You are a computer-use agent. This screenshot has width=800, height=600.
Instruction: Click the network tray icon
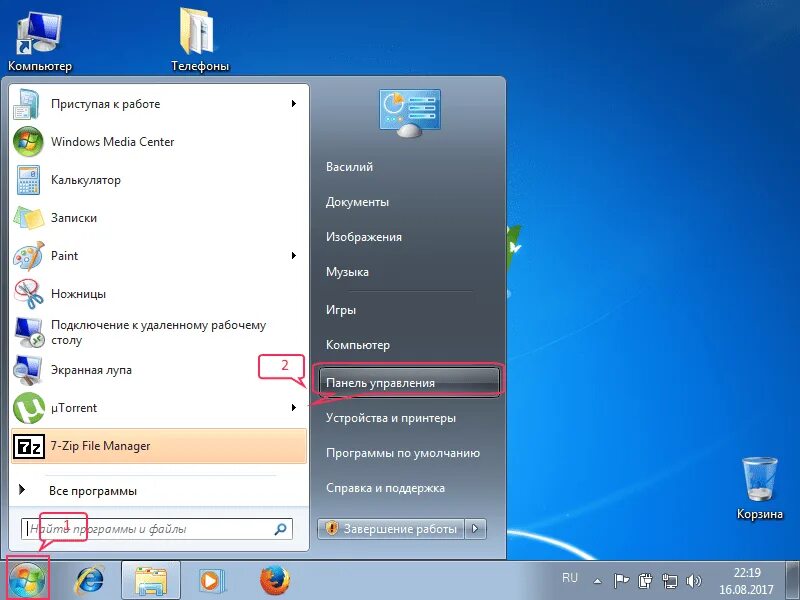click(669, 581)
